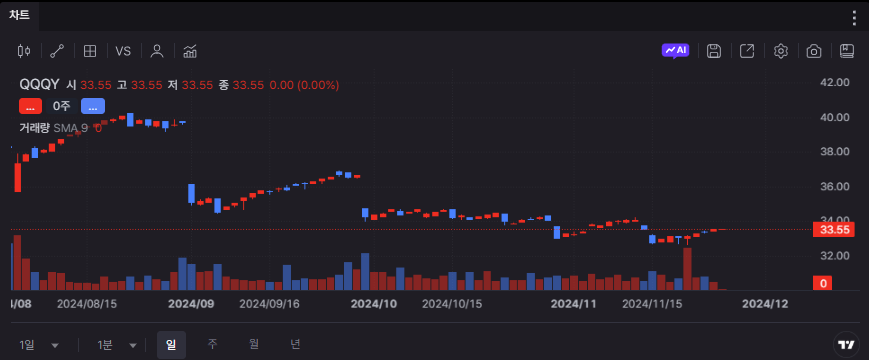Screen dimensions: 869x360
Task: Open the 1일 range dropdown
Action: (x=39, y=345)
